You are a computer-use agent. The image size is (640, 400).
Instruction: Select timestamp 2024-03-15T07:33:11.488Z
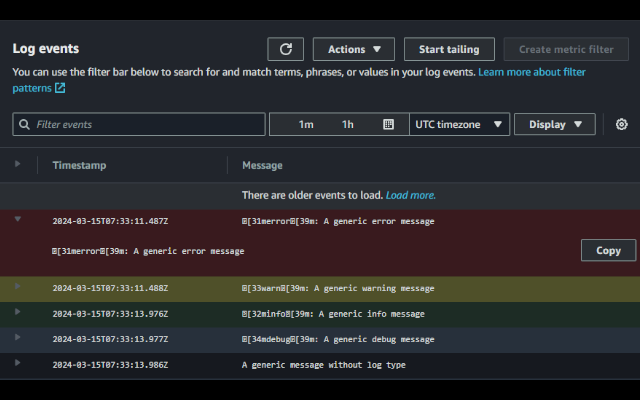pyautogui.click(x=110, y=288)
